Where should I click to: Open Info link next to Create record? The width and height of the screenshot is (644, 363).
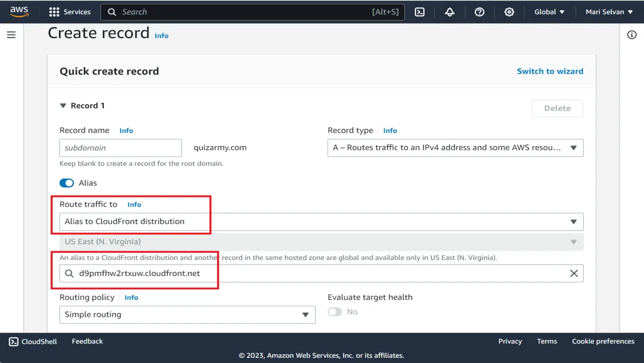coord(162,36)
